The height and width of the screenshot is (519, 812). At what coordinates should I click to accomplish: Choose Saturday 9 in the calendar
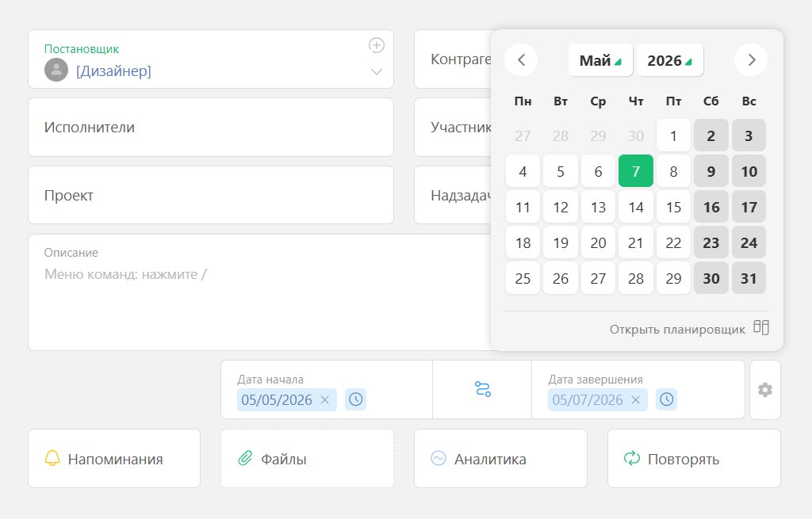[711, 171]
